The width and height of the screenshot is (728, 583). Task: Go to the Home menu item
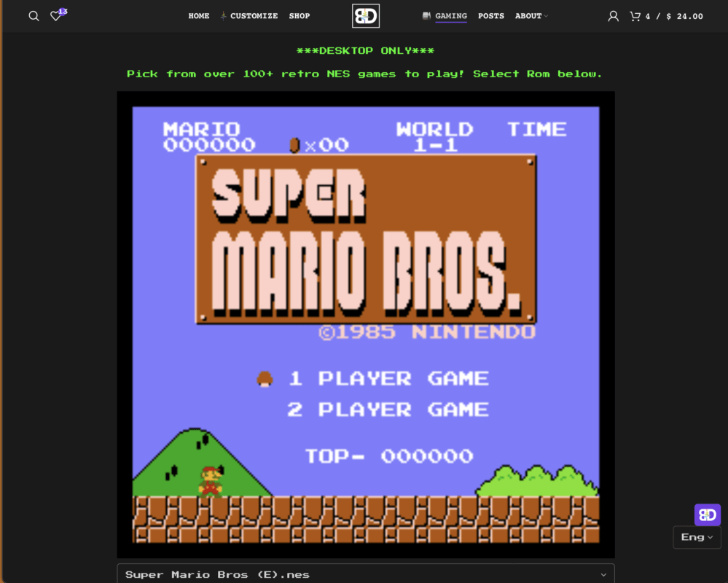199,16
